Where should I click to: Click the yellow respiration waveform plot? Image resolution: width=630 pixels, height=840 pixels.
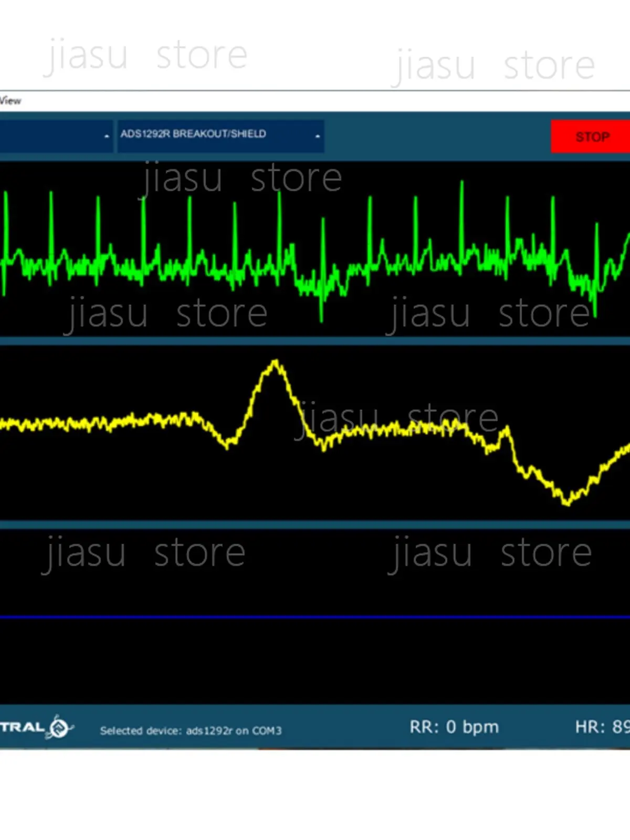click(315, 433)
